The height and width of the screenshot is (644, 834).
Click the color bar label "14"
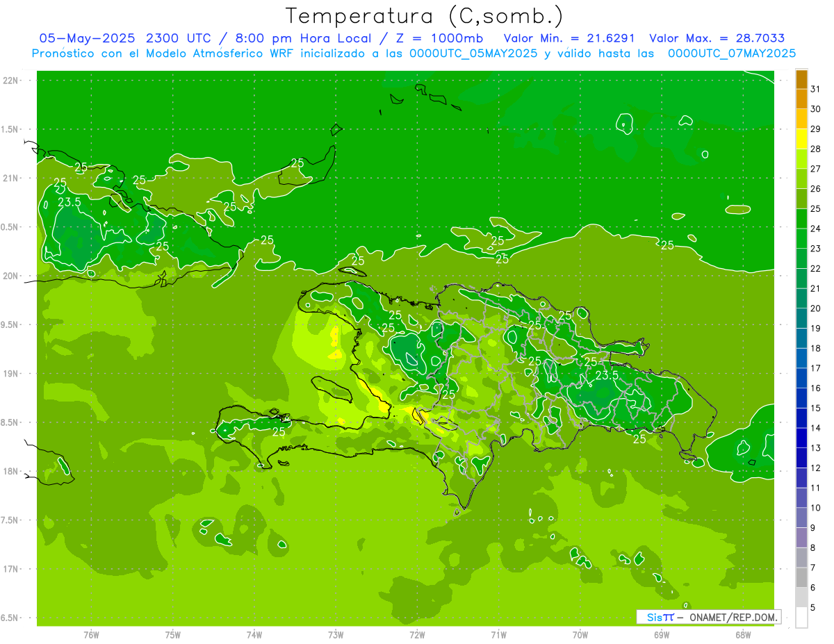tap(816, 428)
